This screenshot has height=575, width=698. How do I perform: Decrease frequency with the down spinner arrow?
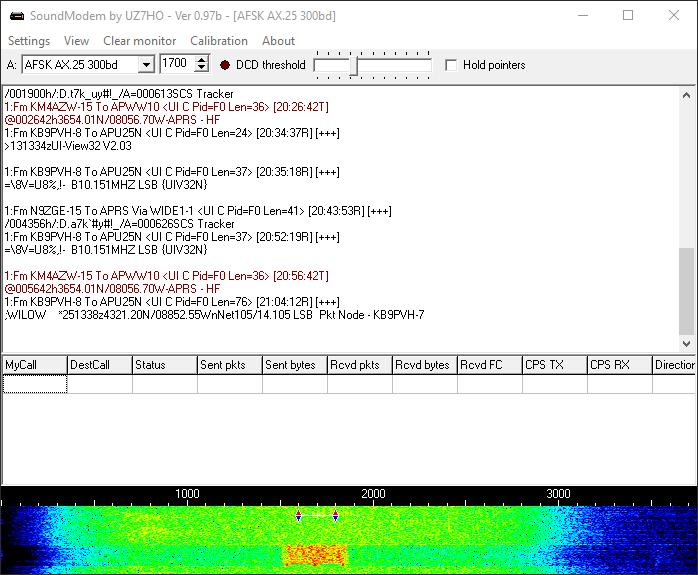pyautogui.click(x=202, y=68)
